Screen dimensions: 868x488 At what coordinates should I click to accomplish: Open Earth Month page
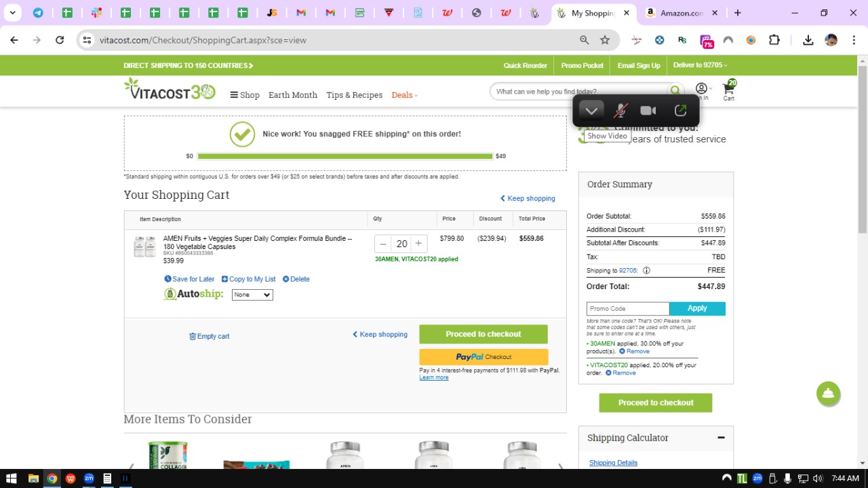click(x=293, y=95)
